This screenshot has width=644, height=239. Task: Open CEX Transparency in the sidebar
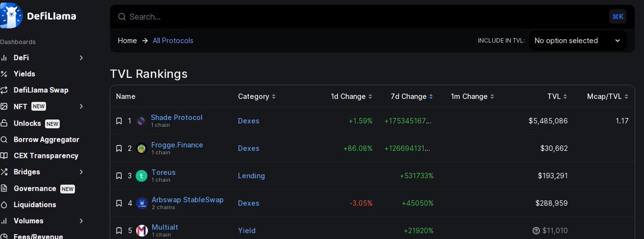pyautogui.click(x=46, y=156)
